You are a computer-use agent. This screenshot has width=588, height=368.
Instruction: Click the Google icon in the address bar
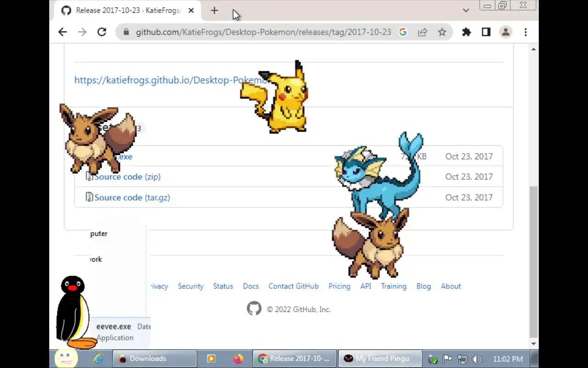403,32
